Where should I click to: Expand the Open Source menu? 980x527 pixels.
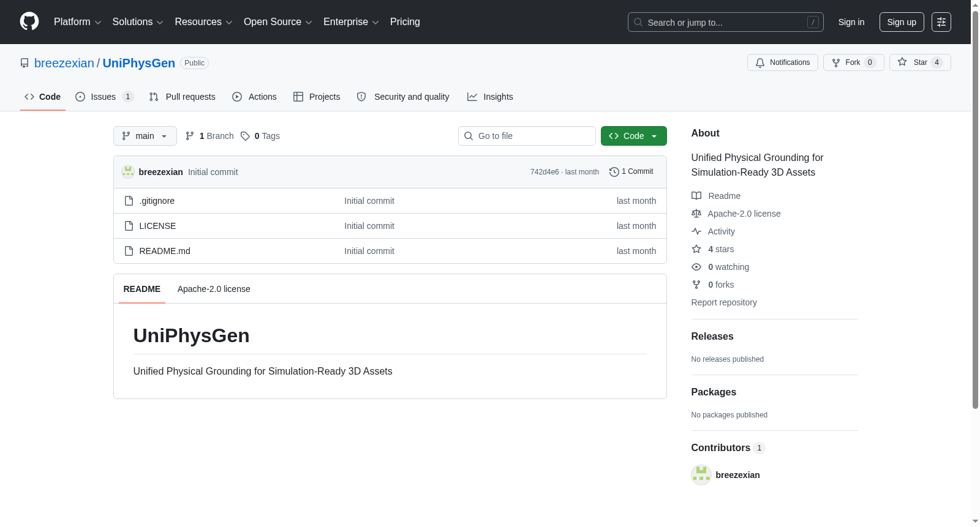[x=278, y=22]
